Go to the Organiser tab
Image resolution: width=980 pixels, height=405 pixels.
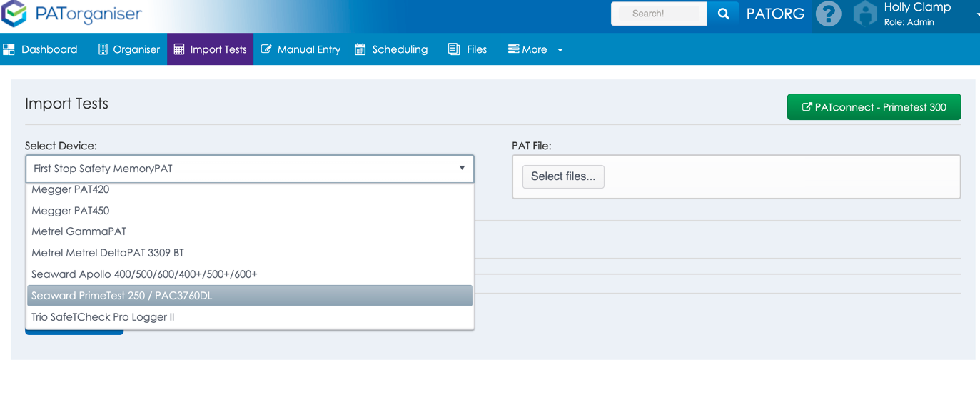[x=128, y=49]
